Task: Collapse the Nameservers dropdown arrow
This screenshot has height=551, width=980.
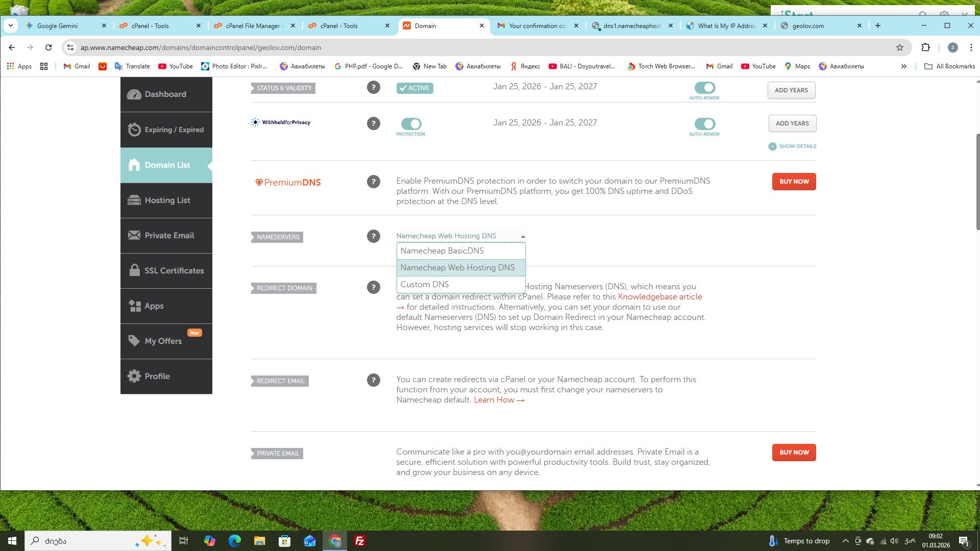Action: coord(523,236)
